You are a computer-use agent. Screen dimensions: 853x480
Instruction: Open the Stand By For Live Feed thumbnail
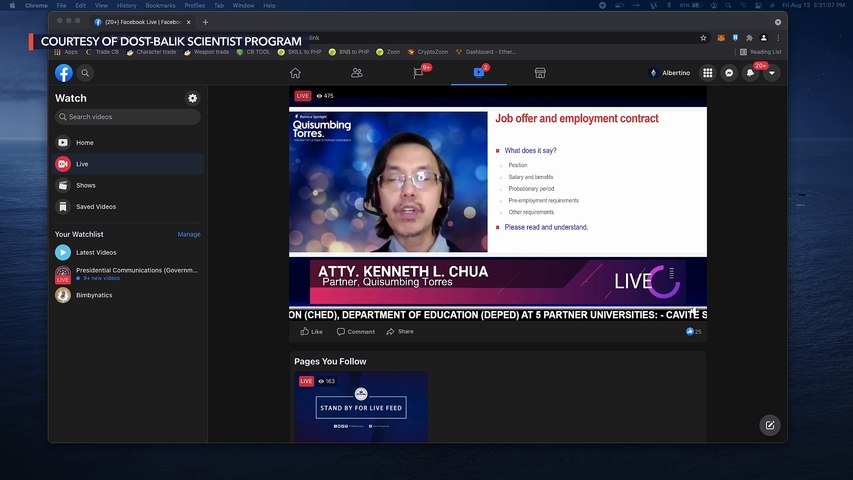point(361,407)
